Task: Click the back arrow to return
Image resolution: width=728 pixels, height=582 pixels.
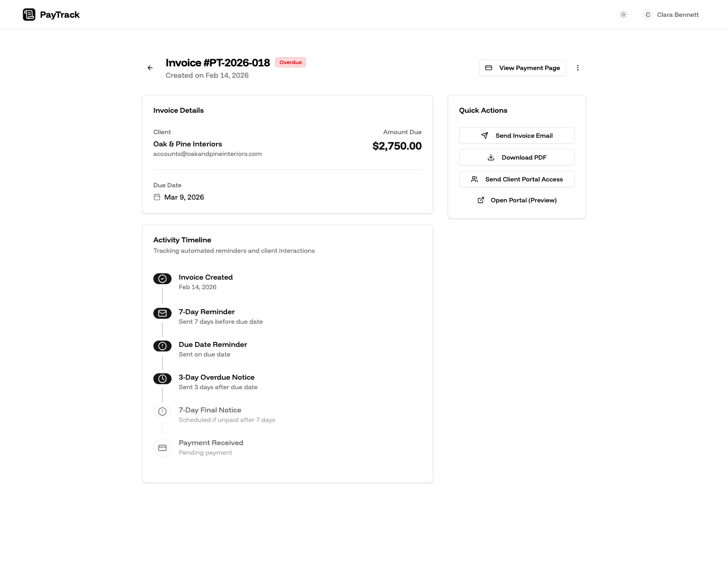Action: (150, 68)
